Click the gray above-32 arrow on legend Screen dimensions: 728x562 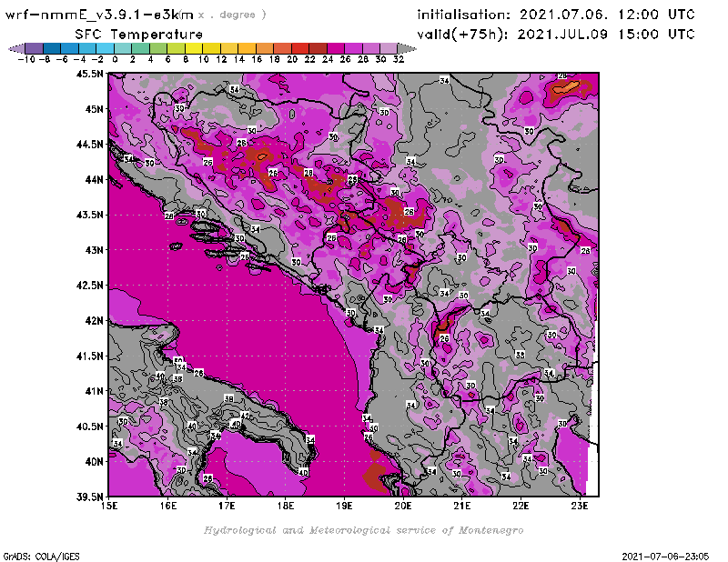(x=407, y=49)
